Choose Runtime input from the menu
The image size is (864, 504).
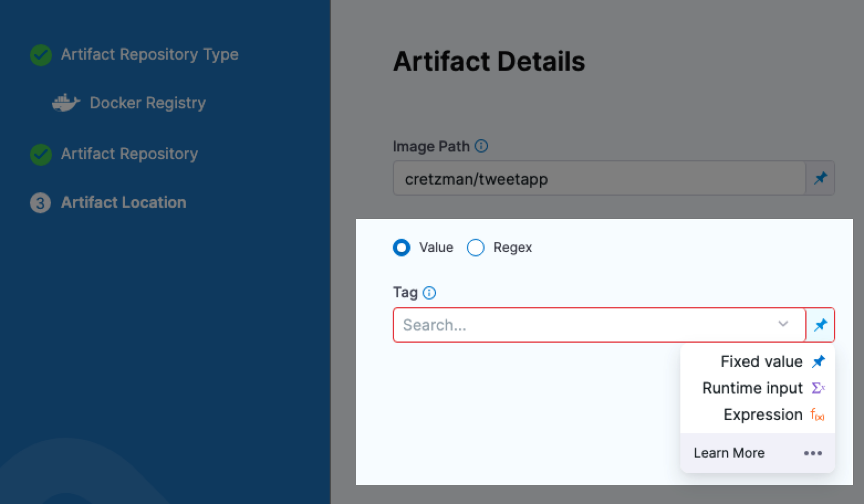(752, 388)
